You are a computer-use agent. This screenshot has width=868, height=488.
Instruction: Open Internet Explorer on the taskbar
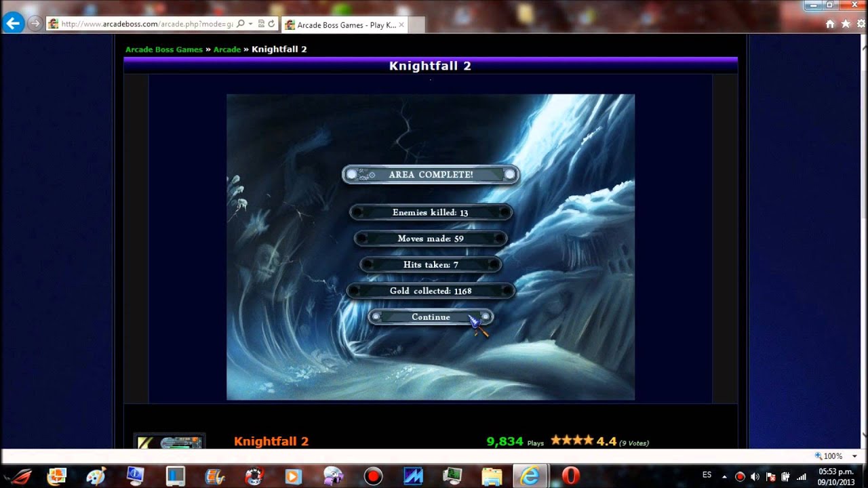coord(530,476)
